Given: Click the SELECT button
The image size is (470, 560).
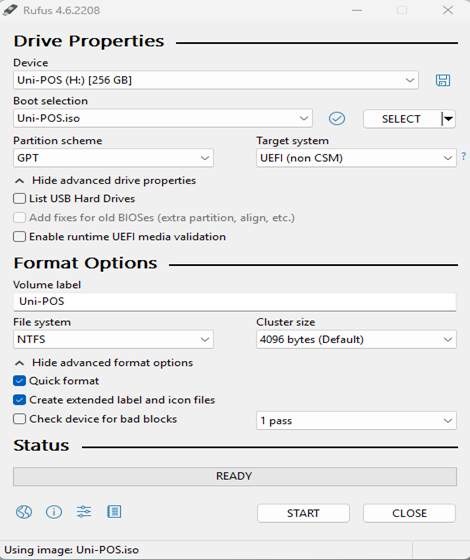Looking at the screenshot, I should pos(402,119).
